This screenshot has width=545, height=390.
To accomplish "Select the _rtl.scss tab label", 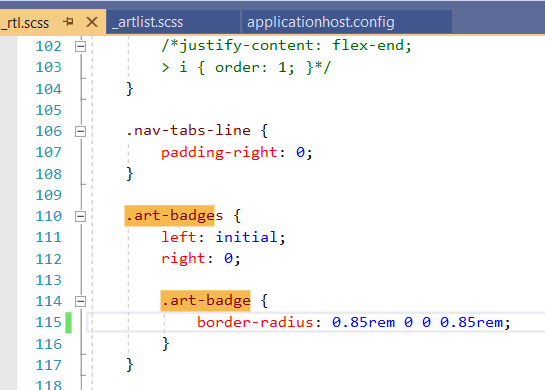I will pos(25,23).
